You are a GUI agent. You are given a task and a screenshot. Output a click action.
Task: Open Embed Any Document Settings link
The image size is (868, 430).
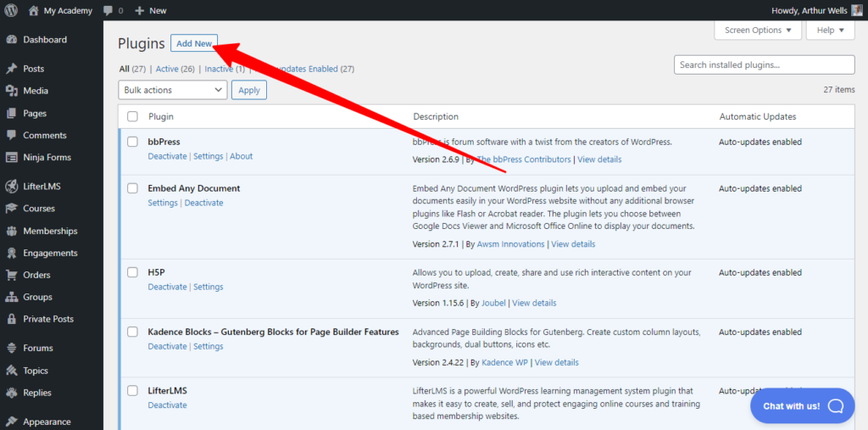(x=163, y=203)
